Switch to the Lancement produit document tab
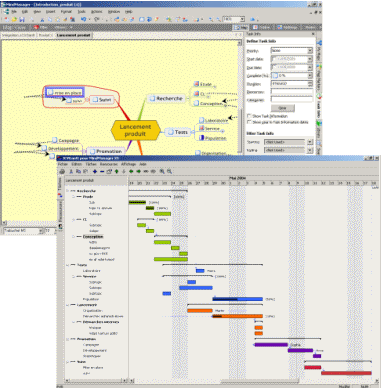The image size is (383, 389). [73, 35]
